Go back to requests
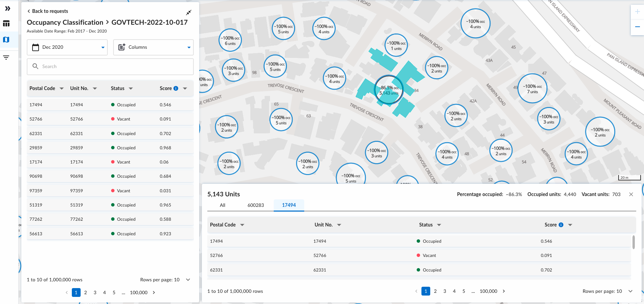Image resolution: width=644 pixels, height=304 pixels. (x=47, y=11)
